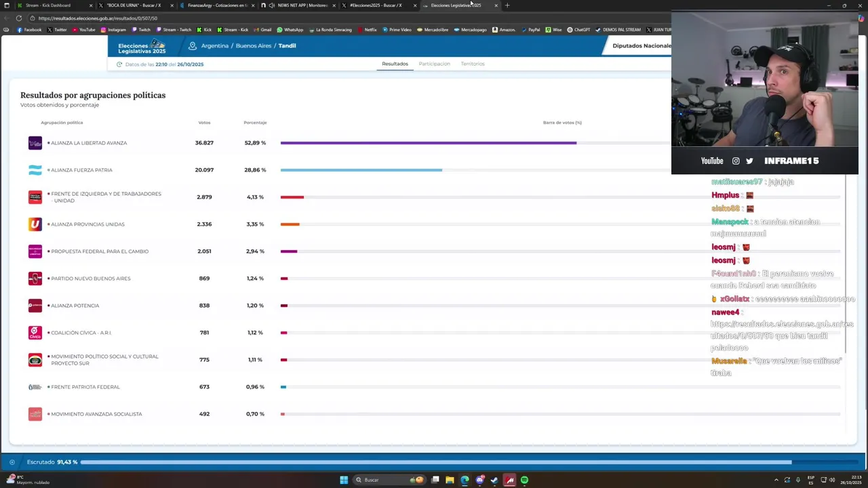Click the Votos column header

[204, 123]
